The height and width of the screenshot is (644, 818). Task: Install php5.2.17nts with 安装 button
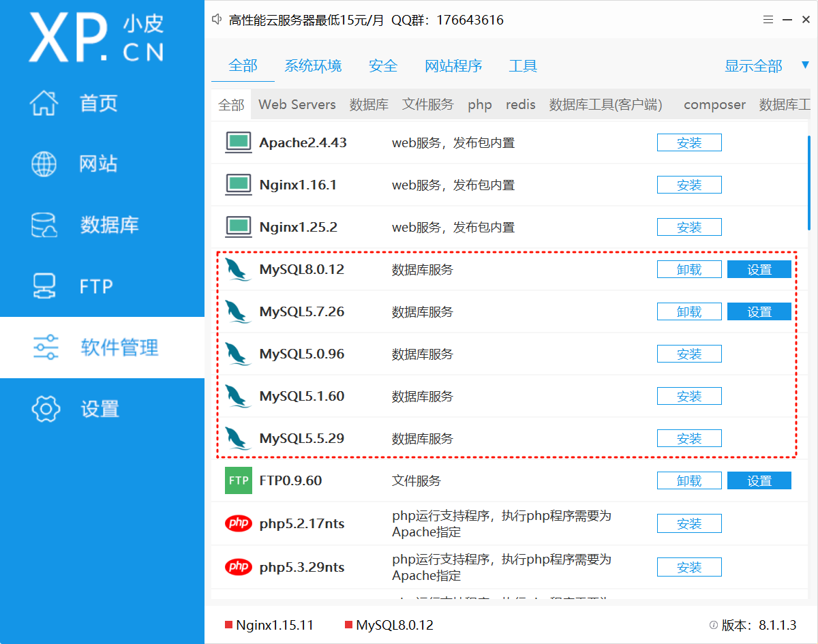point(689,523)
